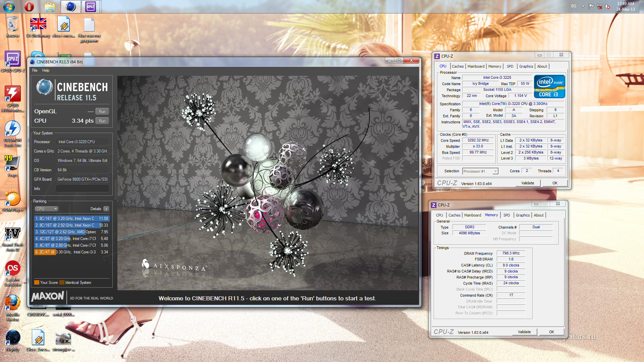Viewport: 644px width, 362px height.
Task: Open CPU tab in lower CPU-Z
Action: (x=439, y=215)
